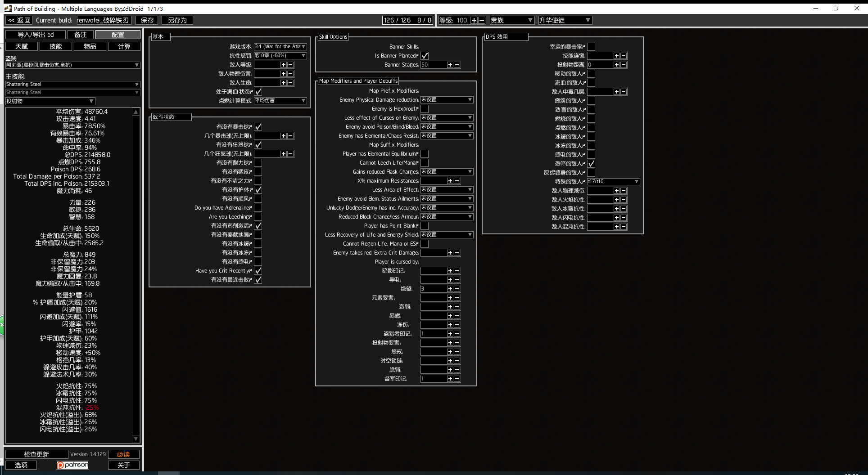Uncheck Is Banner Planted
Screen dimensions: 868x475
[x=425, y=56]
